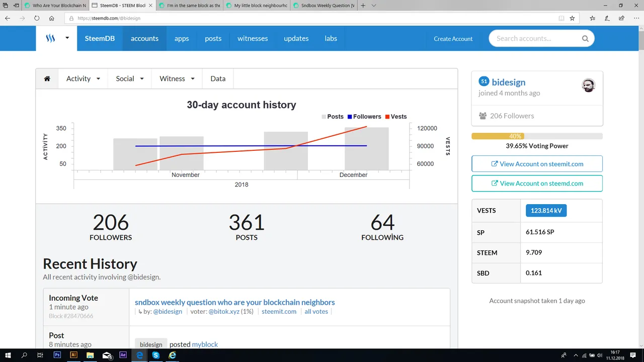Click the add notes pen icon

point(607,18)
